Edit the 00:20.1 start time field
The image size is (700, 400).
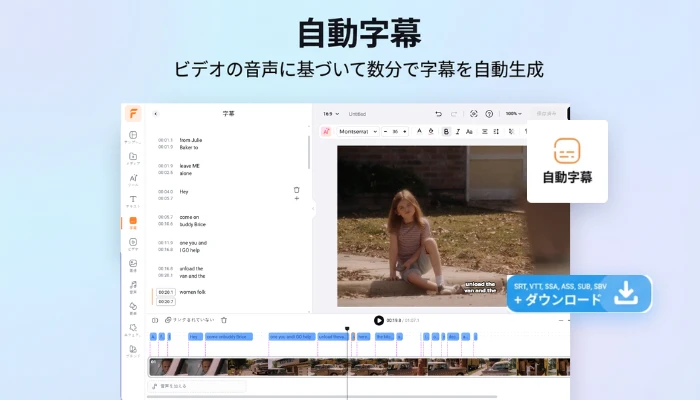[166, 292]
